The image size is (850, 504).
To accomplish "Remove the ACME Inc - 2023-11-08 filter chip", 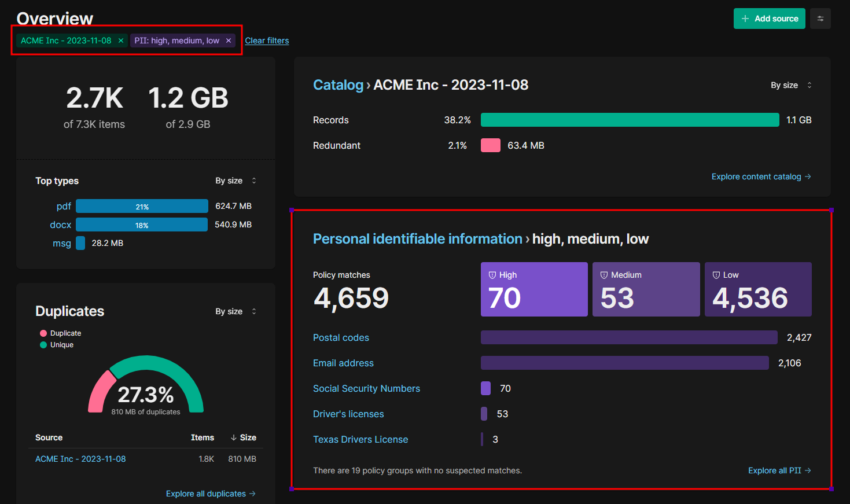I will coord(121,41).
